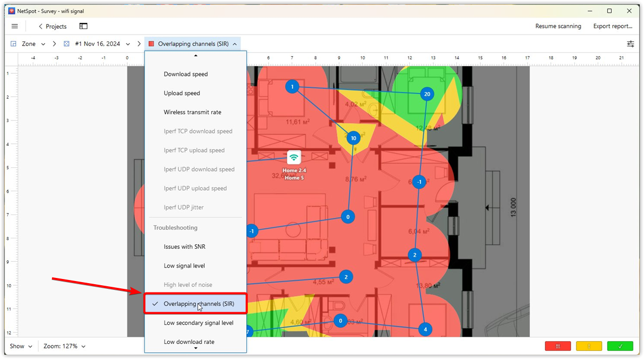Click measurement point 0 on the floor plan

click(348, 217)
